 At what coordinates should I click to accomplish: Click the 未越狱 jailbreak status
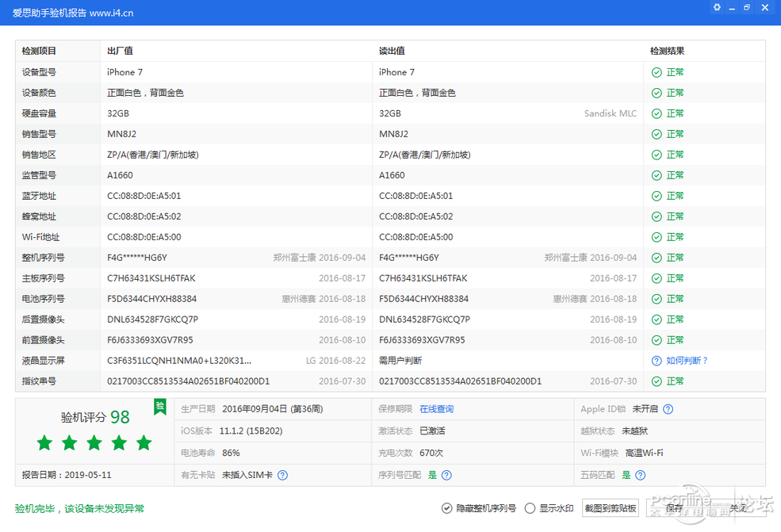[634, 431]
